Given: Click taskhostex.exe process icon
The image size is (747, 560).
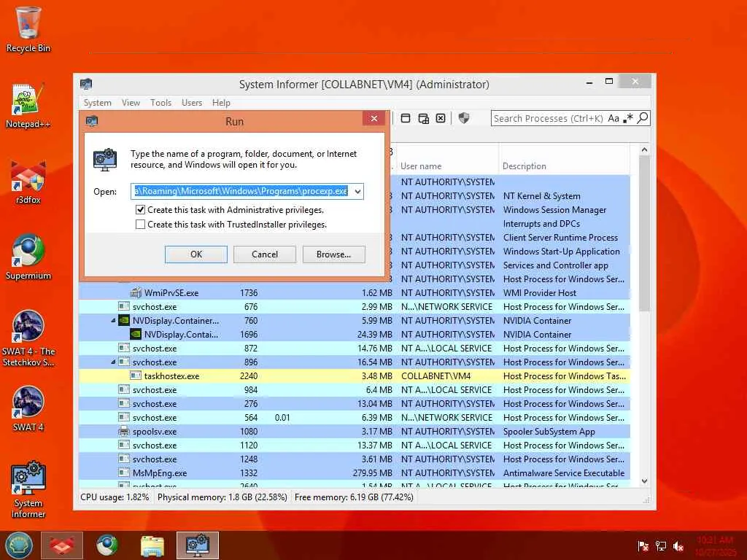Looking at the screenshot, I should 136,376.
